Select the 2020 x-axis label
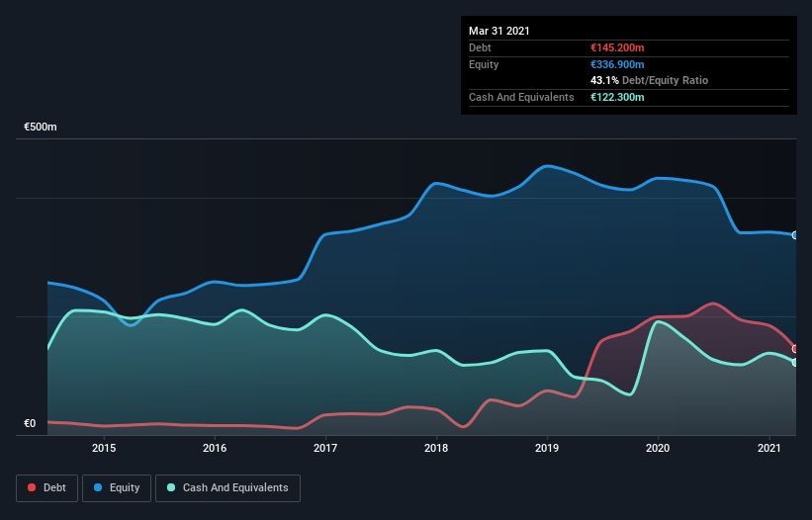The width and height of the screenshot is (812, 520). pos(658,448)
